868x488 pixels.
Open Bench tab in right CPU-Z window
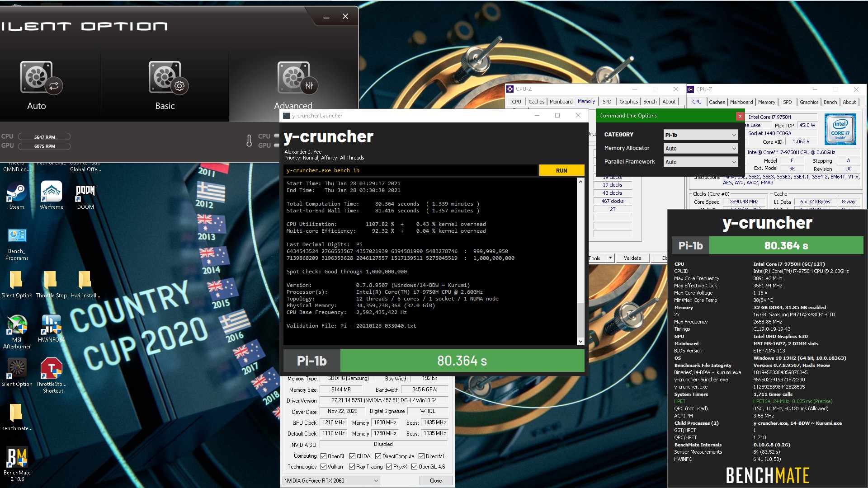830,102
